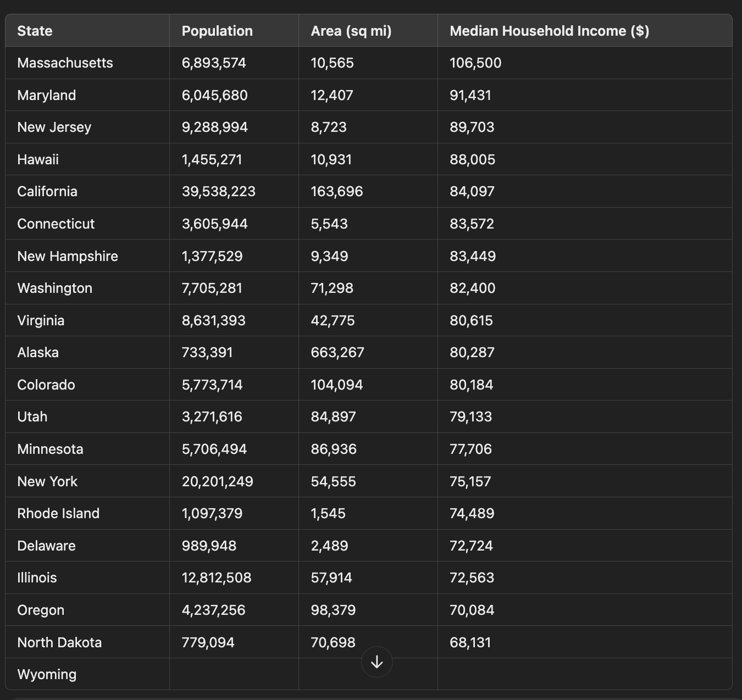Click New York population 20,201,249

pyautogui.click(x=218, y=481)
